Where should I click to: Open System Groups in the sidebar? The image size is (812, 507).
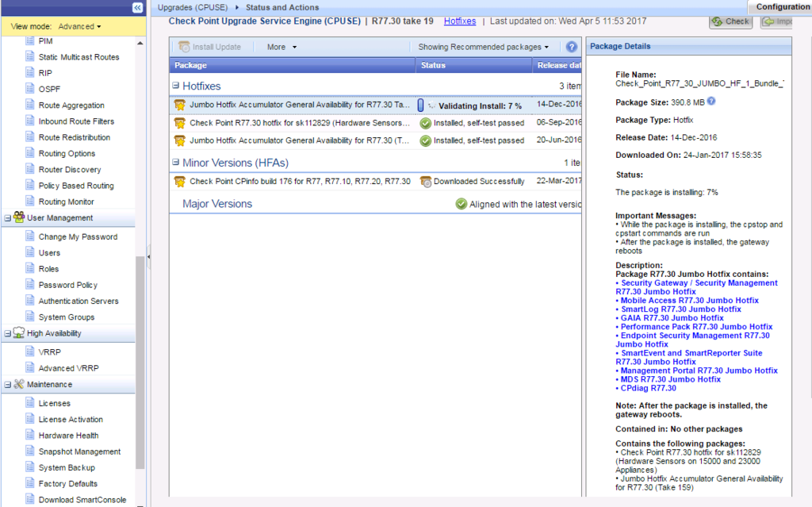tap(67, 317)
